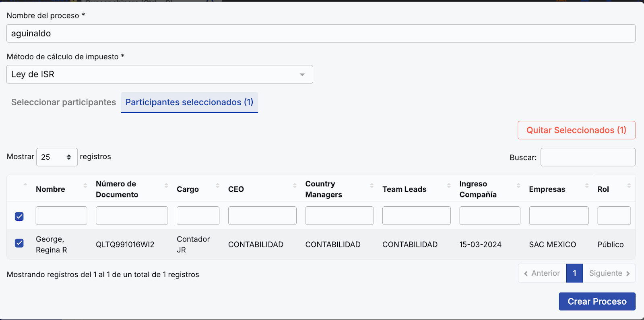Deselect the George, Regina R row checkbox
This screenshot has height=320, width=644.
point(19,243)
